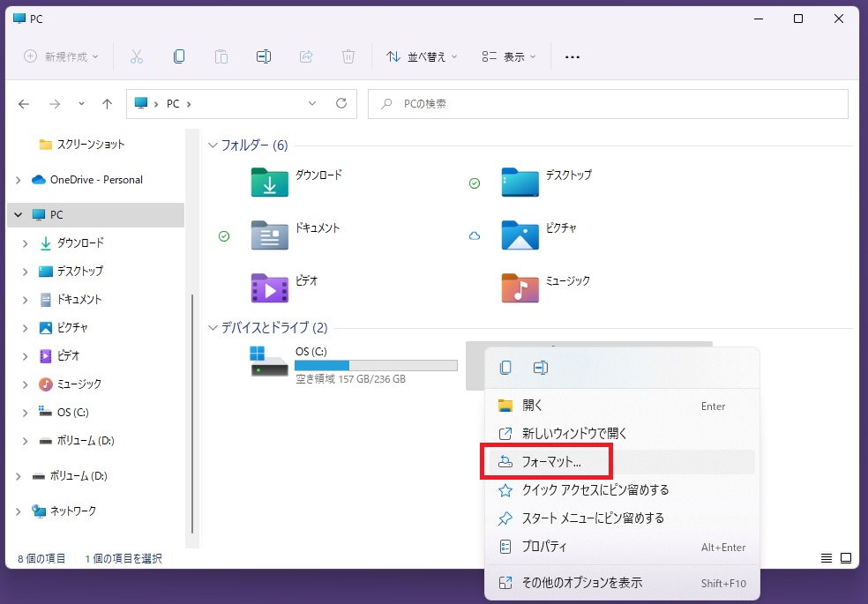Click the copy icon in context menu
868x604 pixels.
pos(505,368)
